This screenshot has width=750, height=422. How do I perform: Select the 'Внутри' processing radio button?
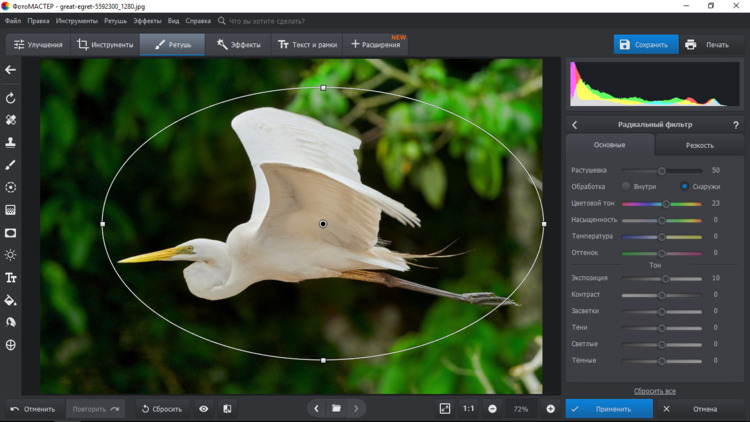pyautogui.click(x=626, y=187)
